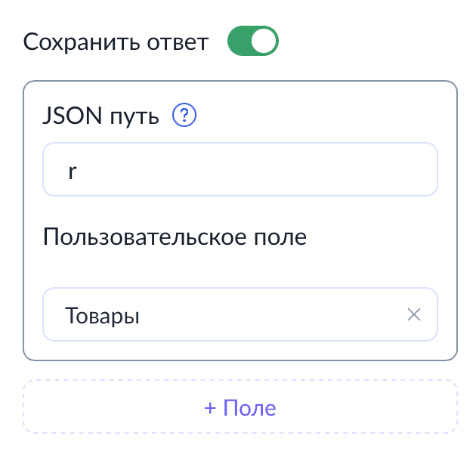
Task: Click the Пользовательское поле label
Action: 175,237
